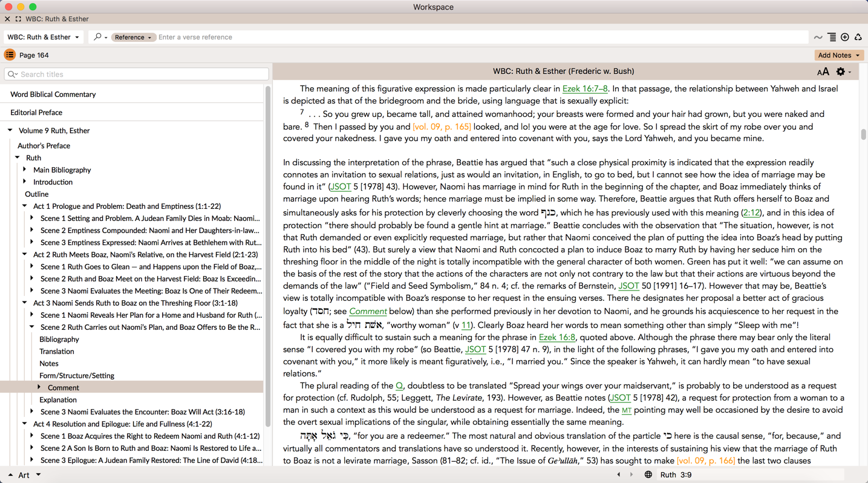Click the tab full-screen bracket icon
The image size is (868, 483).
[x=18, y=19]
